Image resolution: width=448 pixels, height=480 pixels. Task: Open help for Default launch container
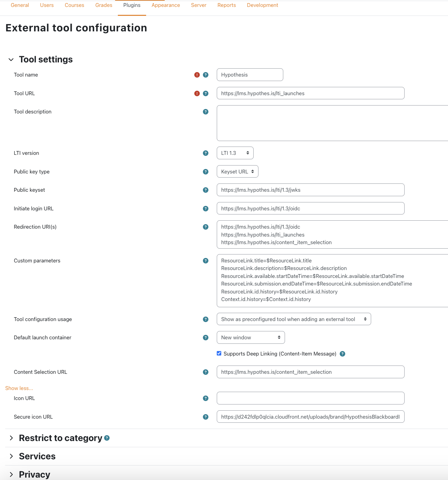coord(206,337)
